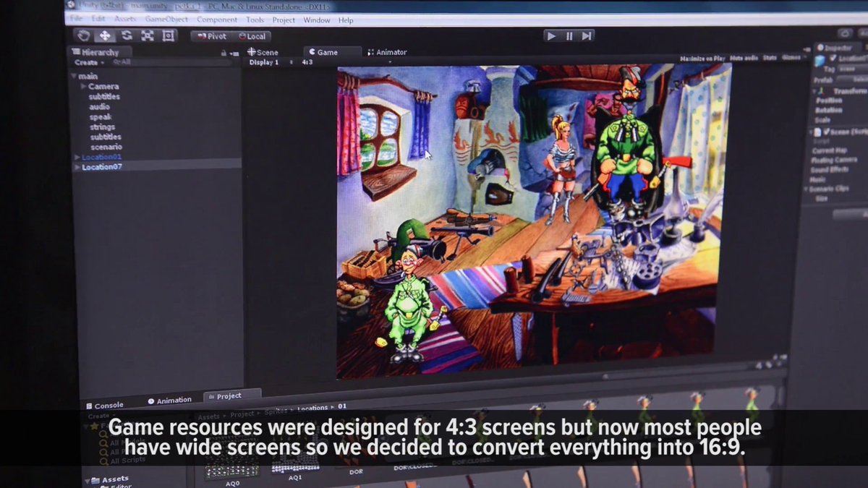Open the Hierarchy panel options menu icon
The height and width of the screenshot is (488, 868).
234,53
